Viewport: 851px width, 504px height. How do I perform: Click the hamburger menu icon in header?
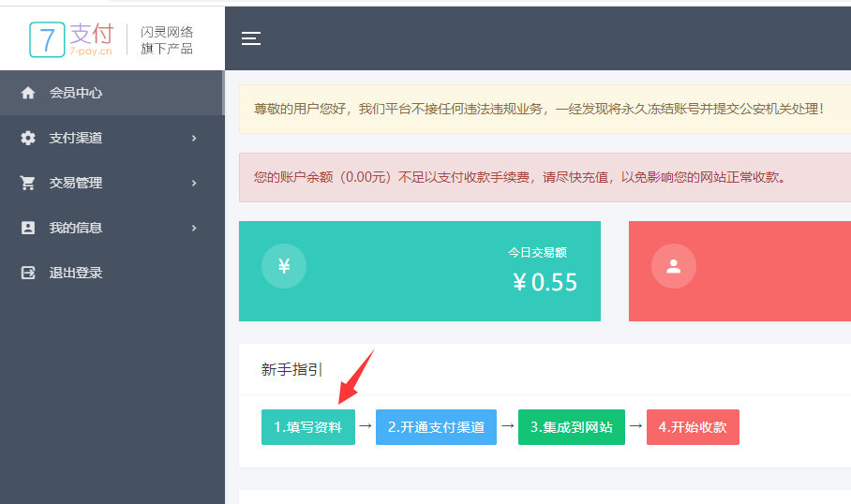[250, 38]
